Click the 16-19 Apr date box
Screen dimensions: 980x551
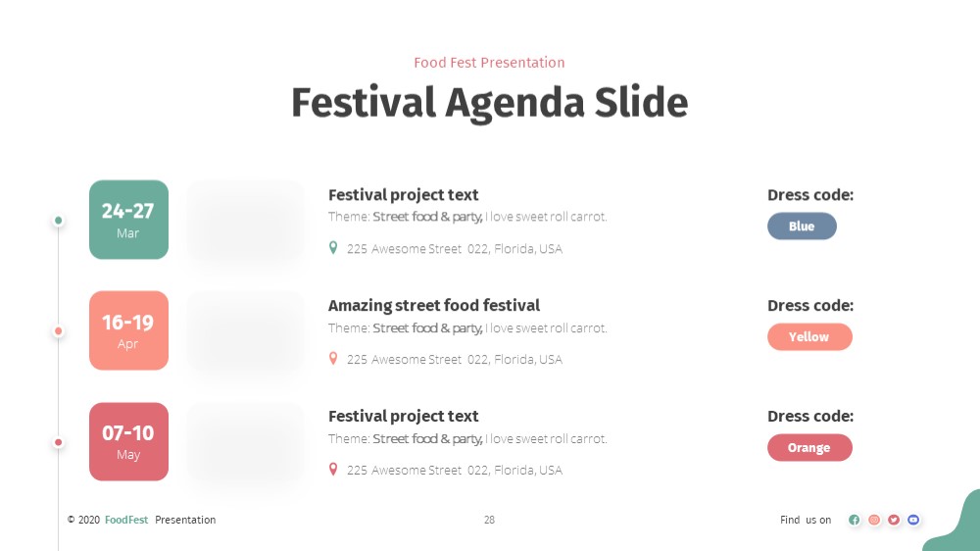pos(128,330)
